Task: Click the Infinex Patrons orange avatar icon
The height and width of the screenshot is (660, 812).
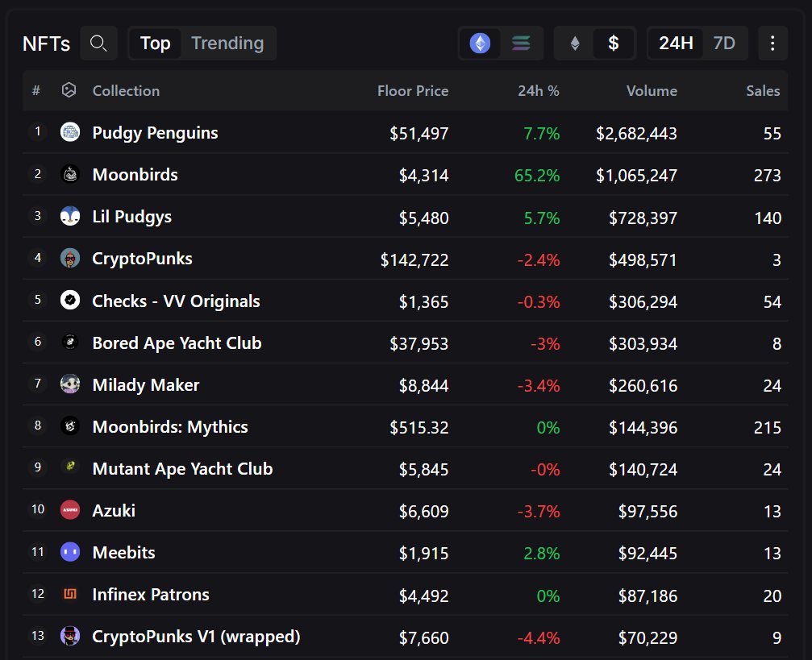Action: (70, 594)
